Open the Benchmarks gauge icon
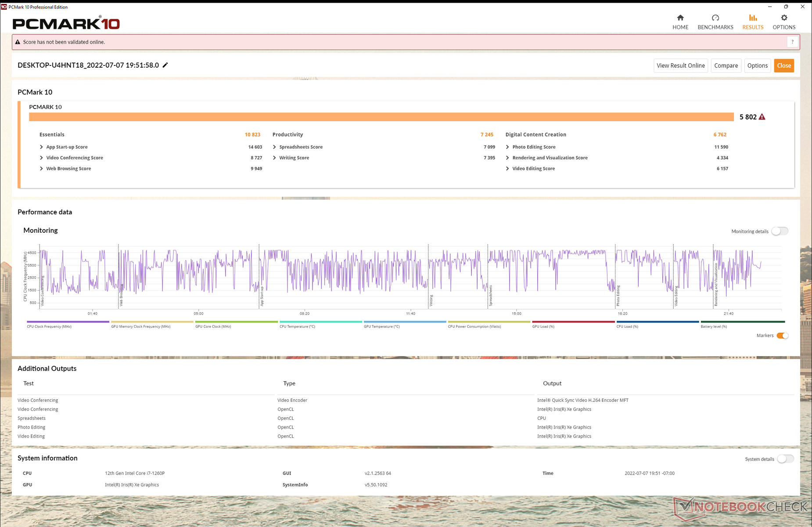 (715, 18)
